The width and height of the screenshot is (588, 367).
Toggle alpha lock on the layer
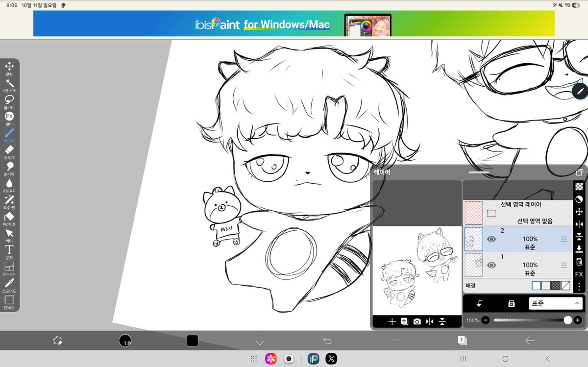point(511,304)
